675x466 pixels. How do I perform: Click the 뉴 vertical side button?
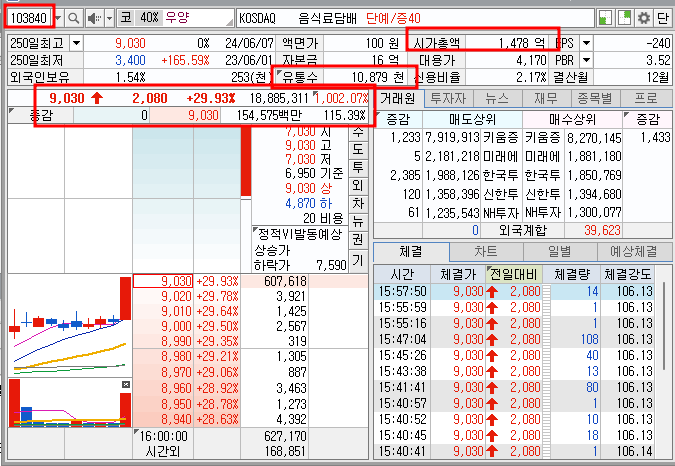(358, 222)
